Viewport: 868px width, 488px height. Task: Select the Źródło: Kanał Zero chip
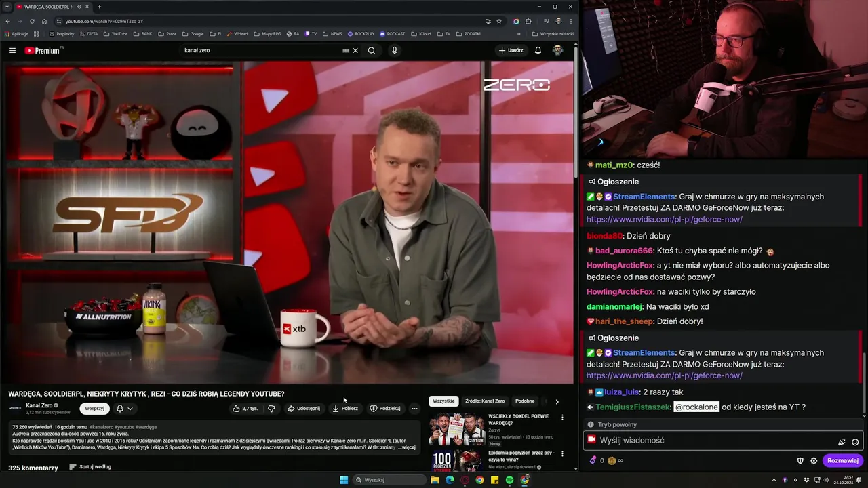[485, 401]
